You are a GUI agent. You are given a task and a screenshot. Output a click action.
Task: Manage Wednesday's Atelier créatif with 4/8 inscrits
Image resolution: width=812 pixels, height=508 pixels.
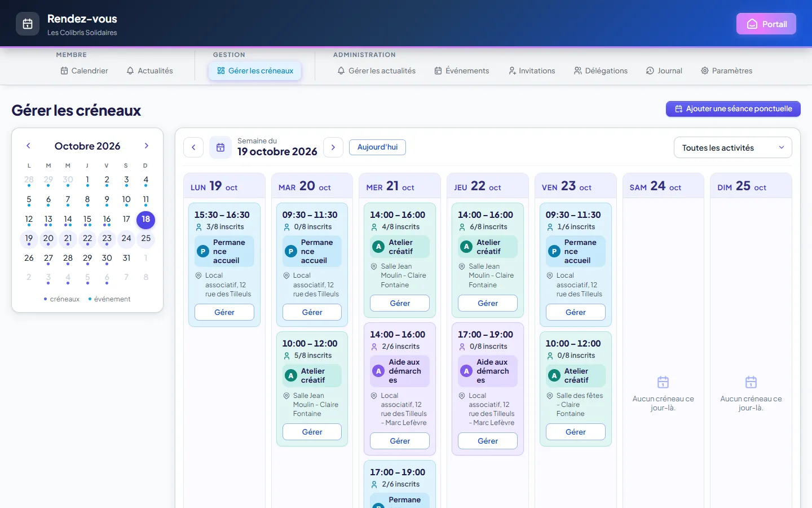coord(400,303)
